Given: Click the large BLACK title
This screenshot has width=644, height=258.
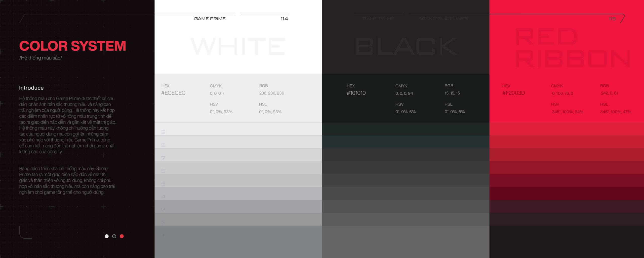Looking at the screenshot, I should [x=406, y=46].
